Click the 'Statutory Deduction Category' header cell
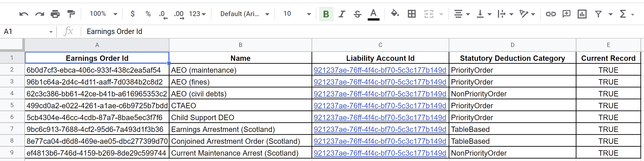 [512, 58]
